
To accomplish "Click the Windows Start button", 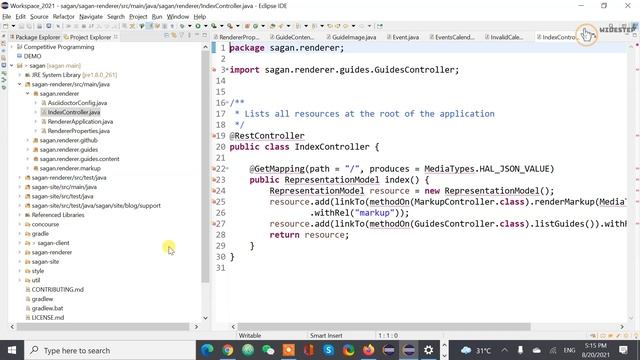I will (x=12, y=350).
